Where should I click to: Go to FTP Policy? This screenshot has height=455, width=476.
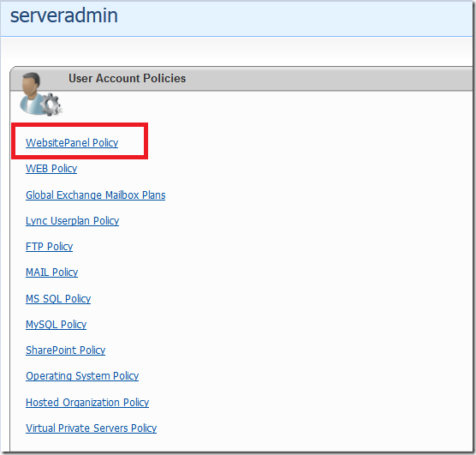49,247
